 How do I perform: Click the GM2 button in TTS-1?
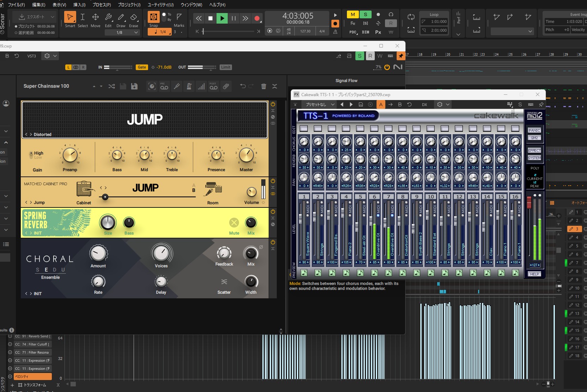pyautogui.click(x=534, y=138)
